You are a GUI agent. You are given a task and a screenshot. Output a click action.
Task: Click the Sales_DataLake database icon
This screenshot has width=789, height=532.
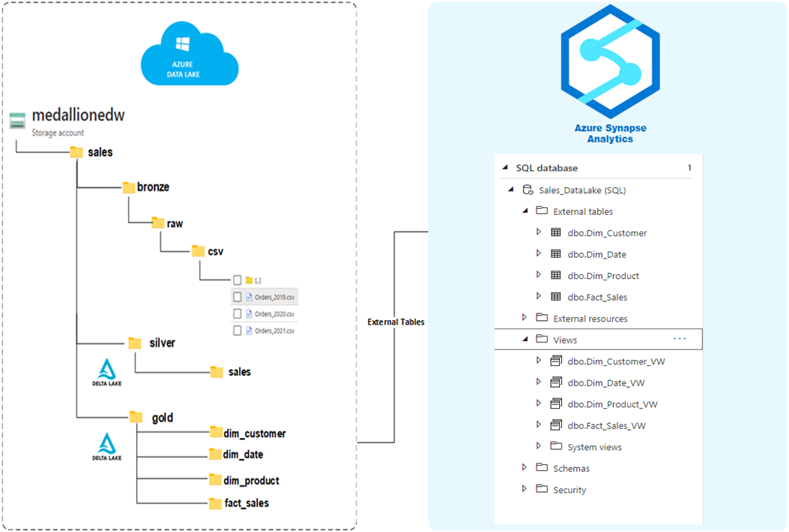529,189
